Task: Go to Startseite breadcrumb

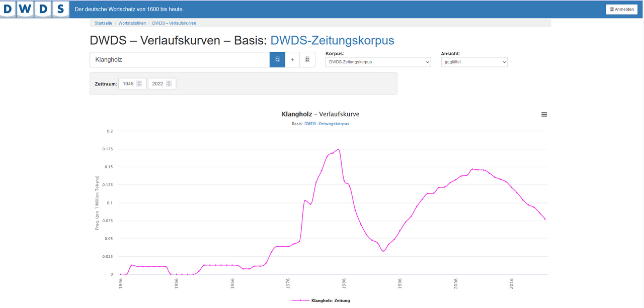Action: [x=104, y=23]
